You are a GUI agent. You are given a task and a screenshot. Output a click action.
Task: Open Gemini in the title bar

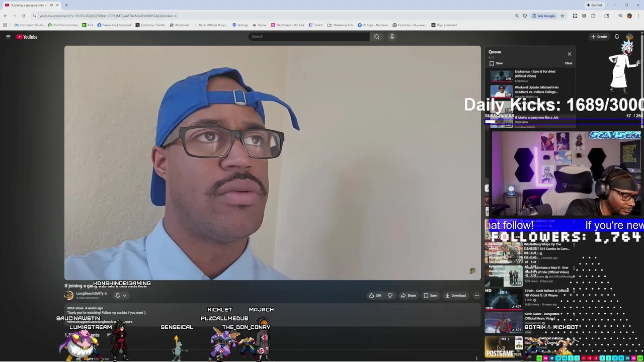pyautogui.click(x=594, y=5)
